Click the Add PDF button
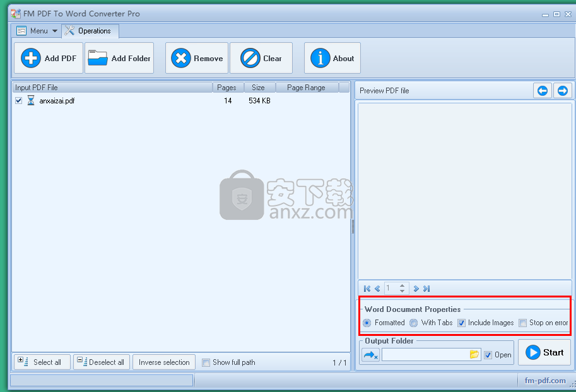The image size is (576, 392). coord(49,58)
